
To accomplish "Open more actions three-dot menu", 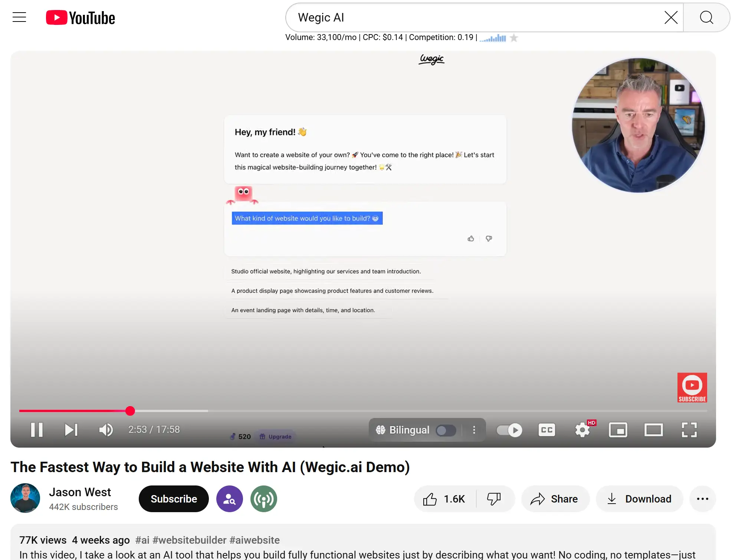I will (x=702, y=499).
